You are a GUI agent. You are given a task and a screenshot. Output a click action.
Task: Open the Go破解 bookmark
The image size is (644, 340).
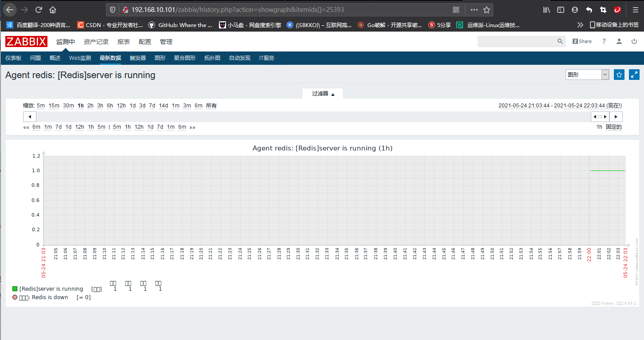point(390,25)
